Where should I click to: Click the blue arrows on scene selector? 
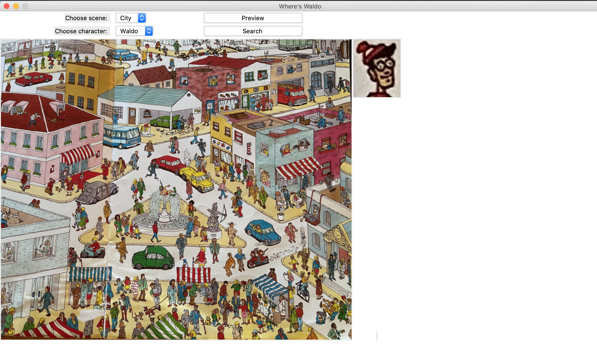142,18
